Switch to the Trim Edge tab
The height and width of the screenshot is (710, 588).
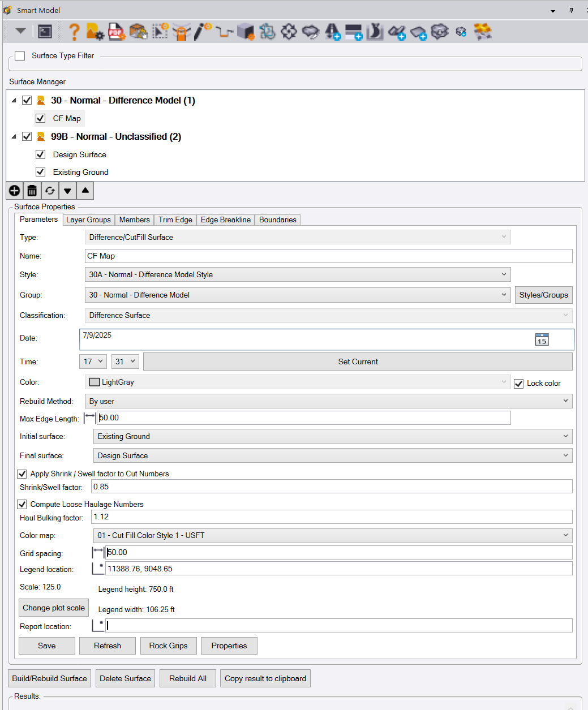[175, 220]
